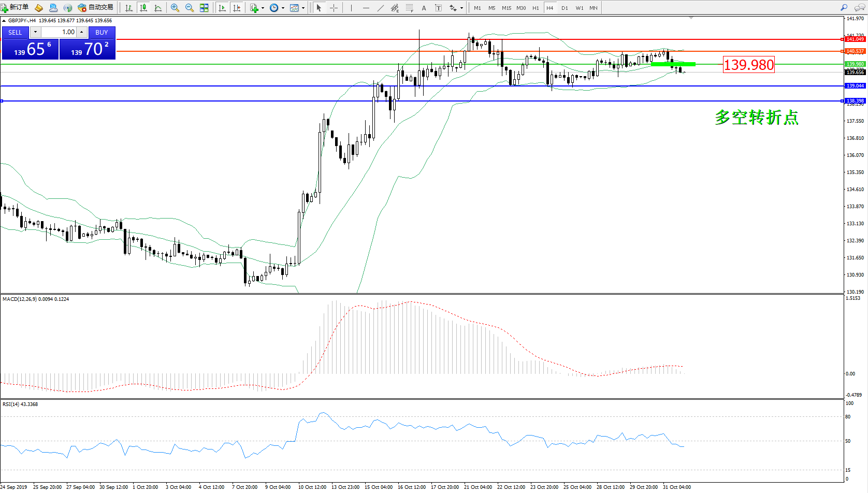
Task: Click the green 139.980 level marker bar
Action: coord(673,64)
